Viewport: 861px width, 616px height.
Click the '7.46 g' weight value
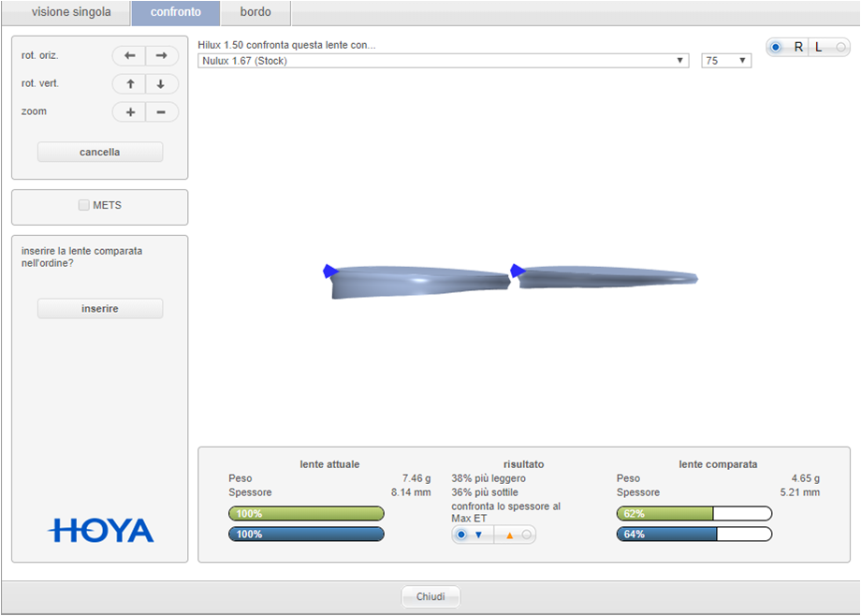[x=416, y=478]
